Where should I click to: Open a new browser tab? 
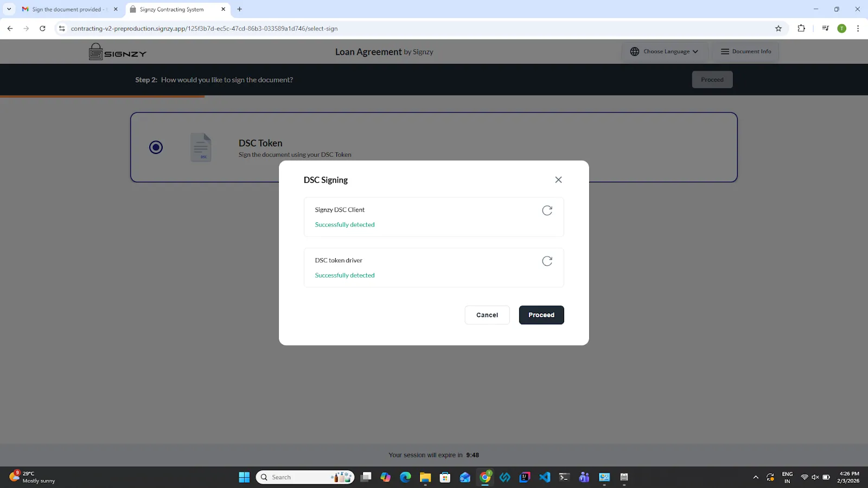pyautogui.click(x=239, y=9)
